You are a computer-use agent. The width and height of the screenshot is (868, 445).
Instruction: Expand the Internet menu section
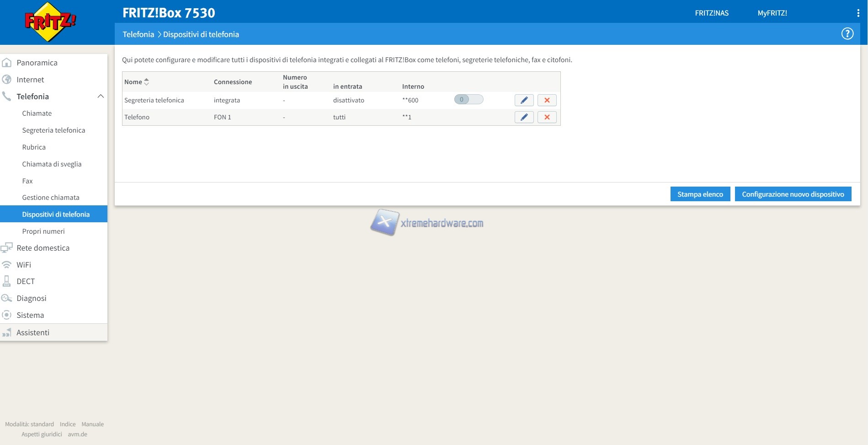coord(30,80)
